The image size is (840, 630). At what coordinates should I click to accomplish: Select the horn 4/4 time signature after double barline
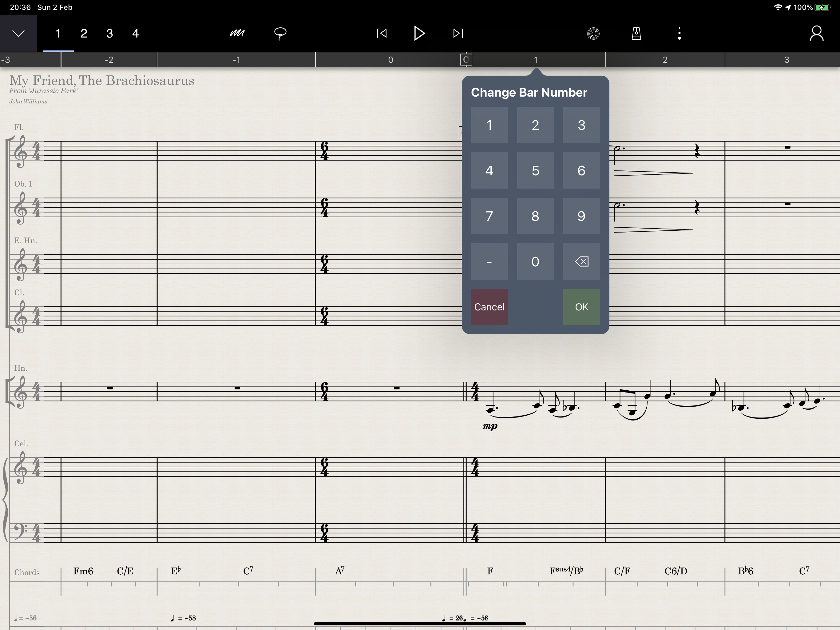pyautogui.click(x=475, y=391)
